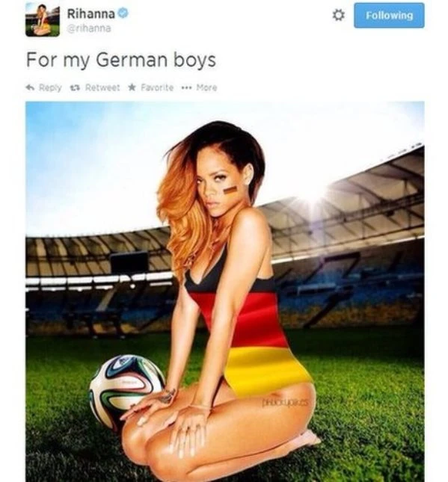Toggle the Favorite text label
The height and width of the screenshot is (482, 448).
(x=157, y=87)
